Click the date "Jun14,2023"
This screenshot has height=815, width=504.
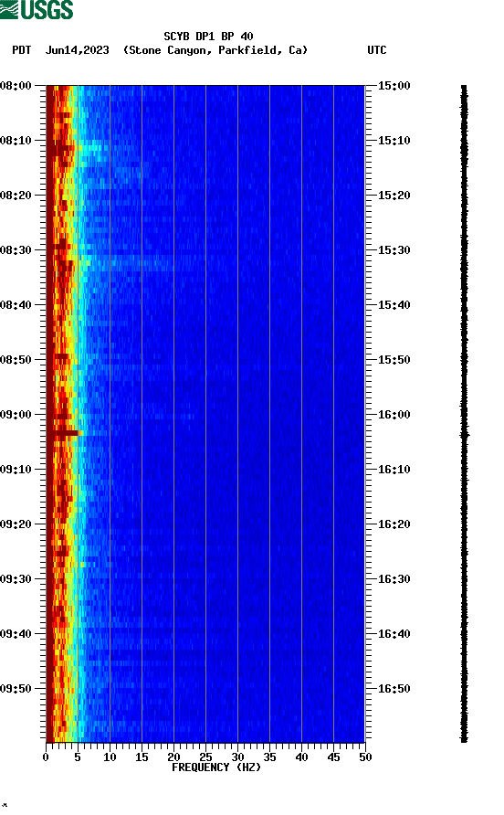click(78, 50)
